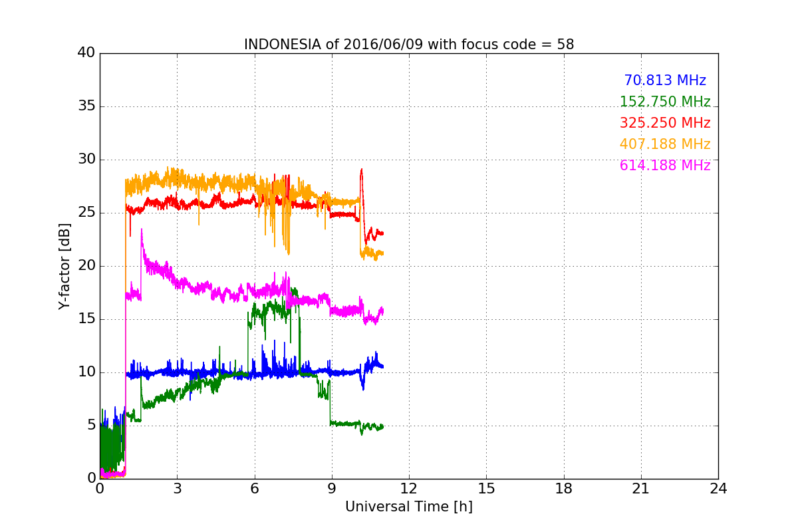Screen dimensions: 798x532
Task: Click y-axis tick label 15
Action: pyautogui.click(x=86, y=319)
